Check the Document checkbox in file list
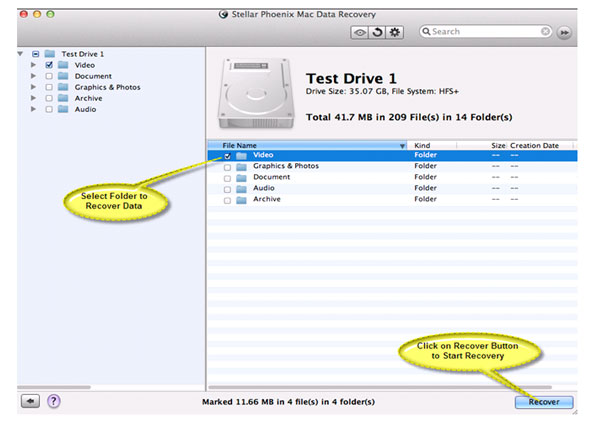The width and height of the screenshot is (590, 421). [227, 178]
